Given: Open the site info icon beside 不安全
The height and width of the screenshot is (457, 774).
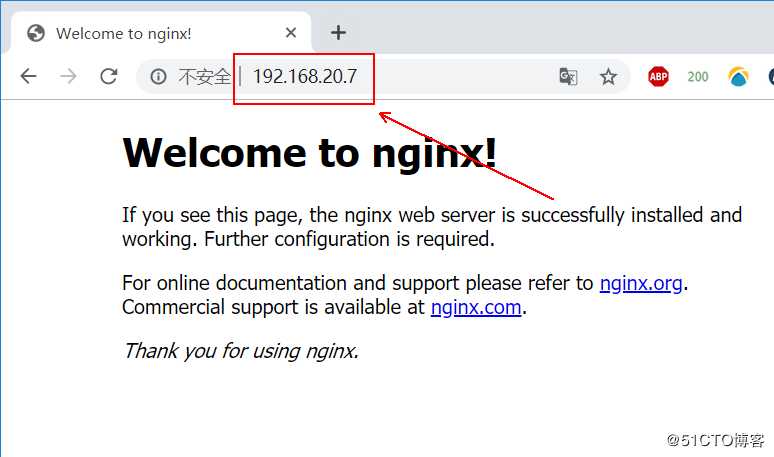Looking at the screenshot, I should [158, 76].
